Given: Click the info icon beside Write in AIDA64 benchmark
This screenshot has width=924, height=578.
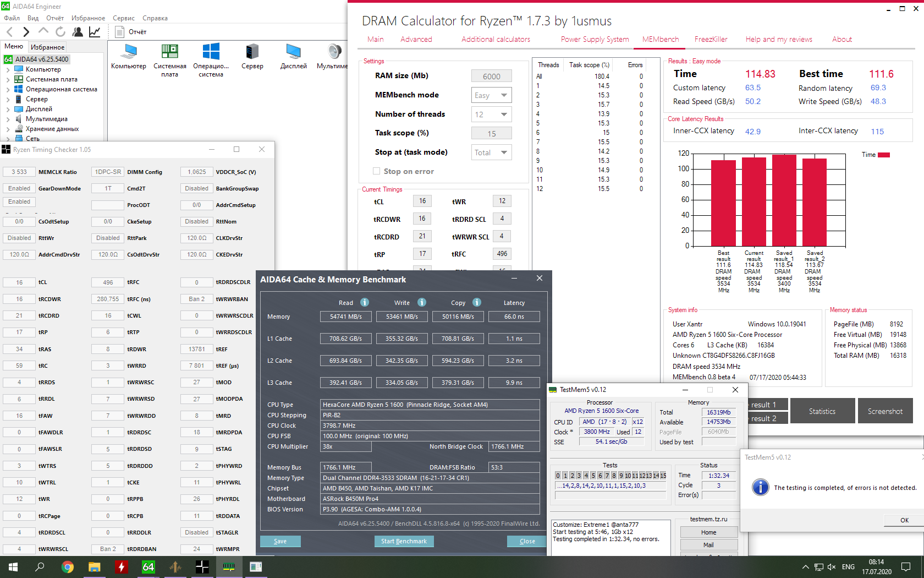Looking at the screenshot, I should [x=422, y=302].
